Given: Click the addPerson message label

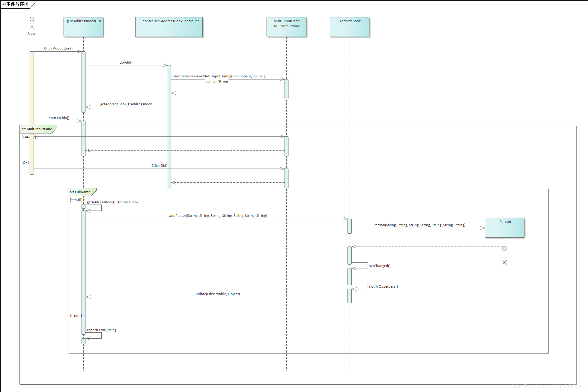Looking at the screenshot, I should 218,216.
